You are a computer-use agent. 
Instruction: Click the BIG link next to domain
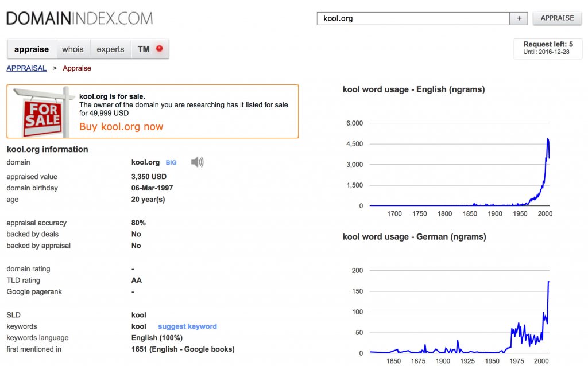click(171, 162)
